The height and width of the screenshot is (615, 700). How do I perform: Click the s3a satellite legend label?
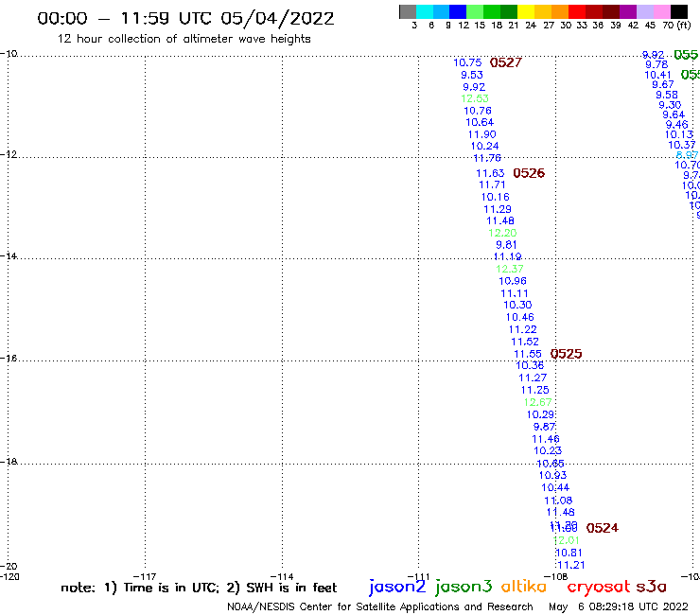[x=651, y=587]
